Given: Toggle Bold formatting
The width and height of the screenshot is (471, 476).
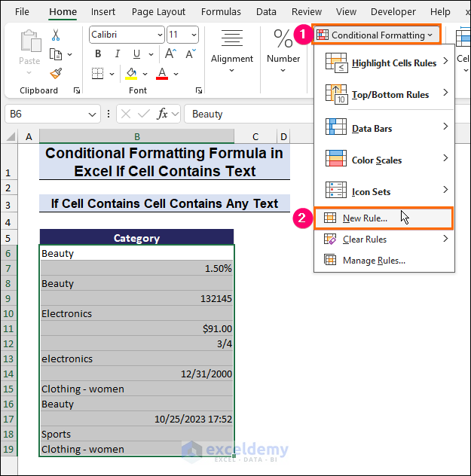Looking at the screenshot, I should click(x=98, y=53).
